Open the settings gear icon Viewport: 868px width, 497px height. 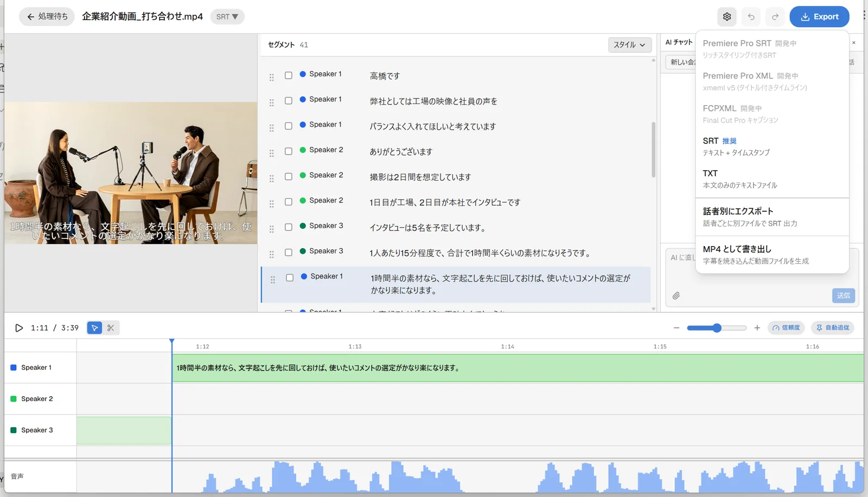[727, 17]
